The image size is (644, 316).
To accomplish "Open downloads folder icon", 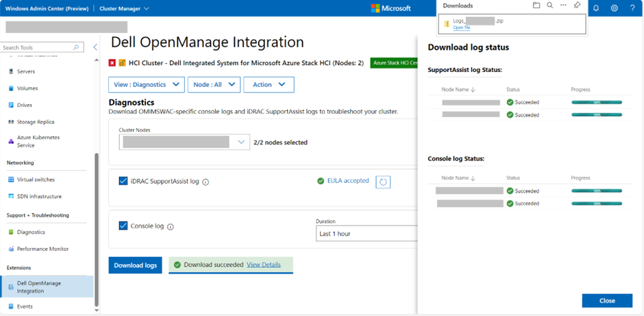I will tap(536, 5).
